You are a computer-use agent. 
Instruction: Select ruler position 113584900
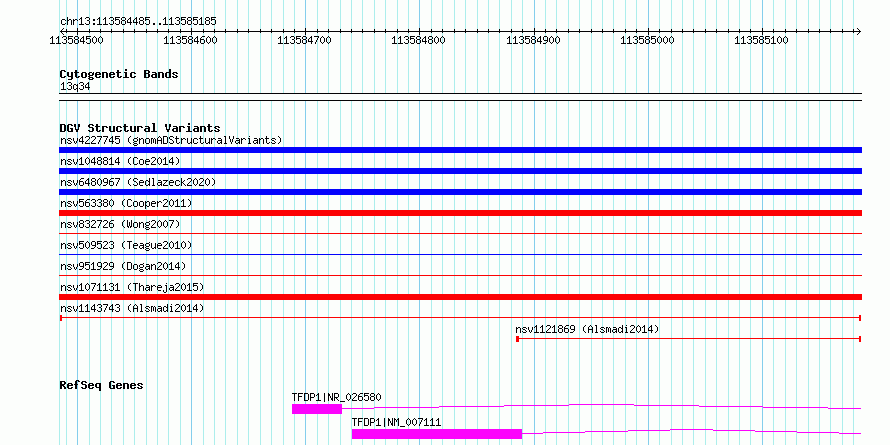tap(533, 40)
